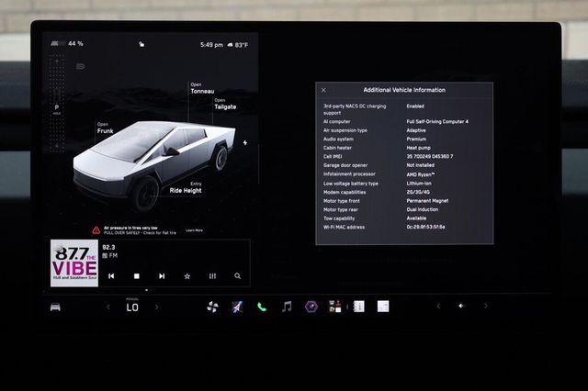Lower cabin temperature with left chevron
The width and height of the screenshot is (588, 391).
point(108,307)
